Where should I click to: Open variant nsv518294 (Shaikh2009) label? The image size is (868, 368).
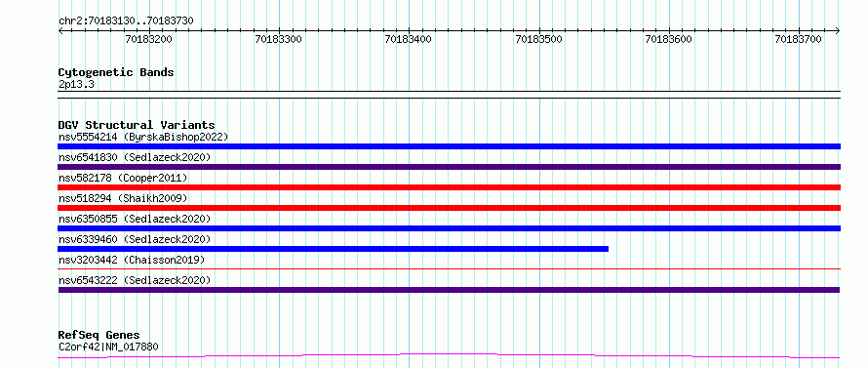(123, 198)
